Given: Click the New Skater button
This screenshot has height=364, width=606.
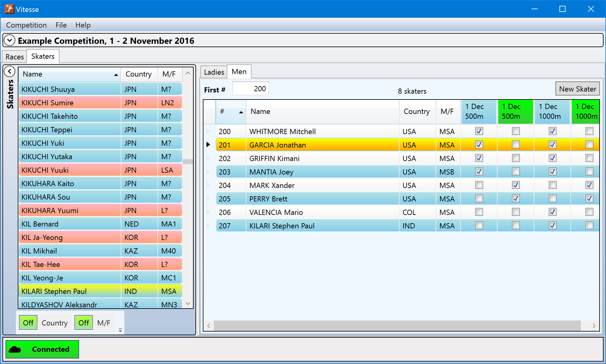Looking at the screenshot, I should click(578, 89).
